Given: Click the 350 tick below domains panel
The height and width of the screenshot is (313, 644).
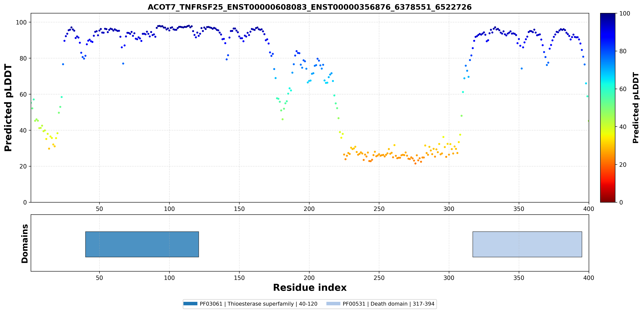Looking at the screenshot, I should point(519,278).
